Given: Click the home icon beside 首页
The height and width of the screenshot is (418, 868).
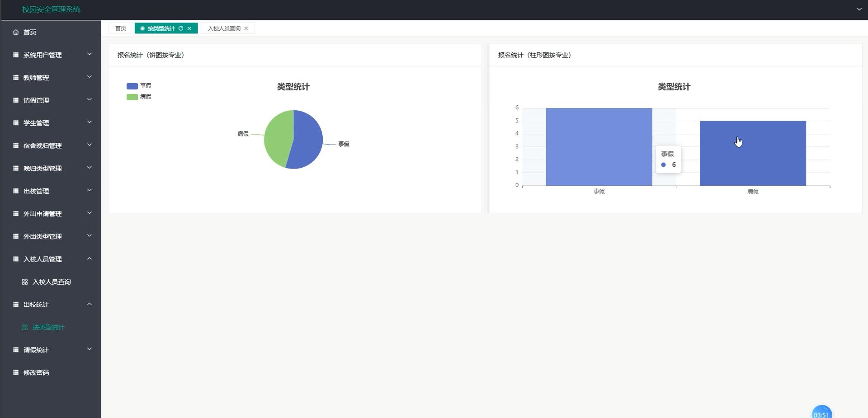Looking at the screenshot, I should point(15,32).
